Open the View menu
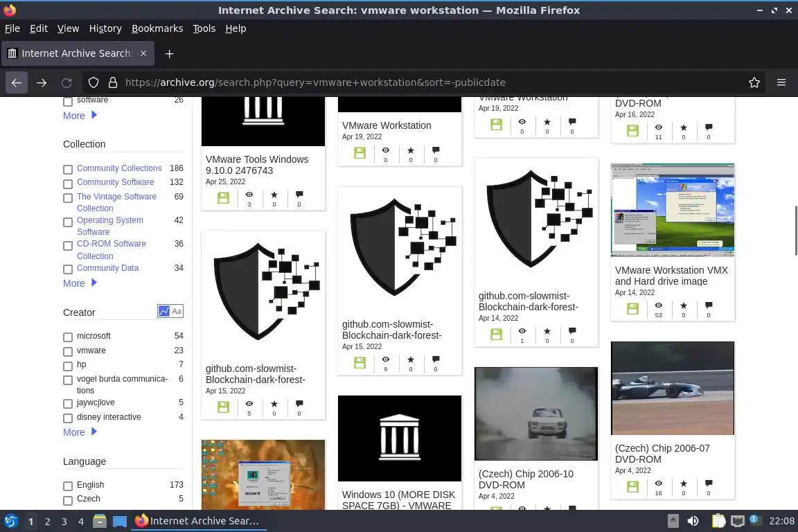This screenshot has height=532, width=798. pyautogui.click(x=68, y=28)
